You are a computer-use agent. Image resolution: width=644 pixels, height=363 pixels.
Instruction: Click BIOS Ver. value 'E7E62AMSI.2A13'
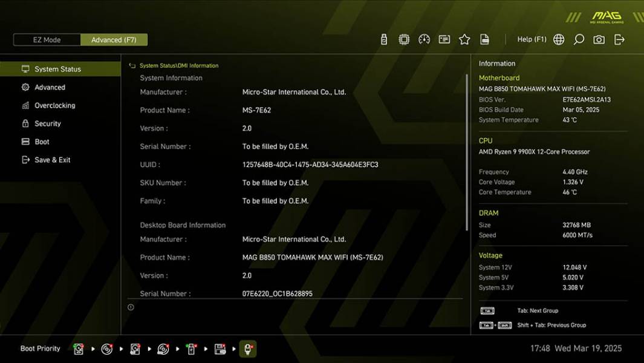click(587, 99)
